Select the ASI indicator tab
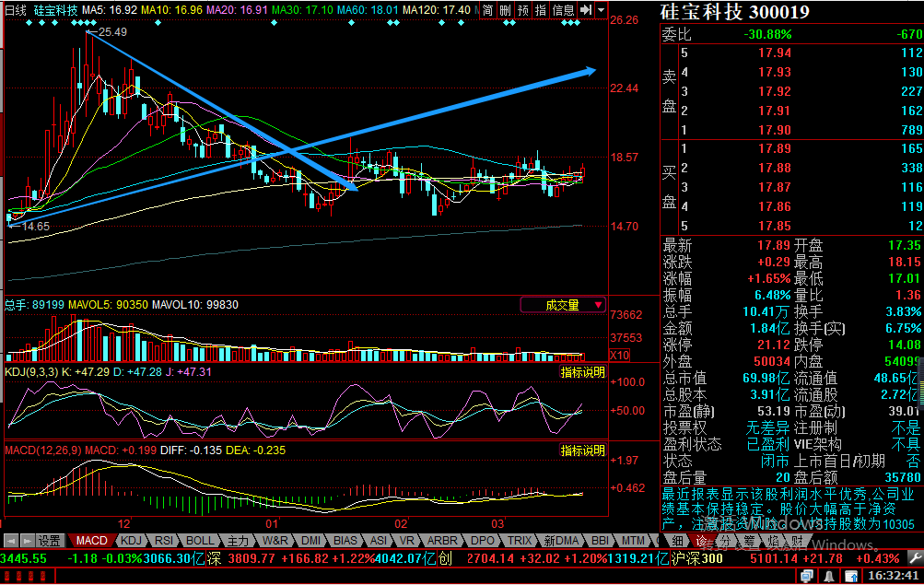 pyautogui.click(x=379, y=540)
